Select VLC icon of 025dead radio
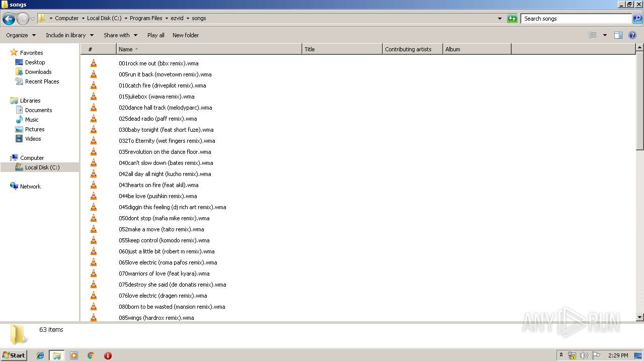This screenshot has height=362, width=644. click(93, 119)
